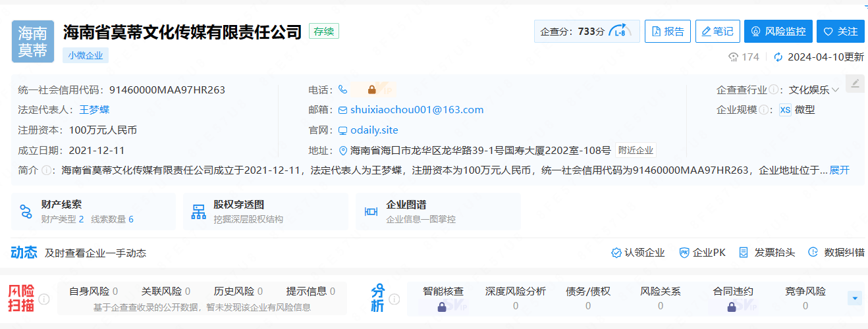This screenshot has width=868, height=329.
Task: Click registered capital 100万元人民币 text
Action: pos(103,130)
